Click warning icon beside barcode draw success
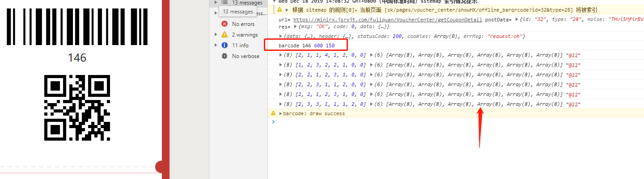The image size is (644, 179). [273, 113]
